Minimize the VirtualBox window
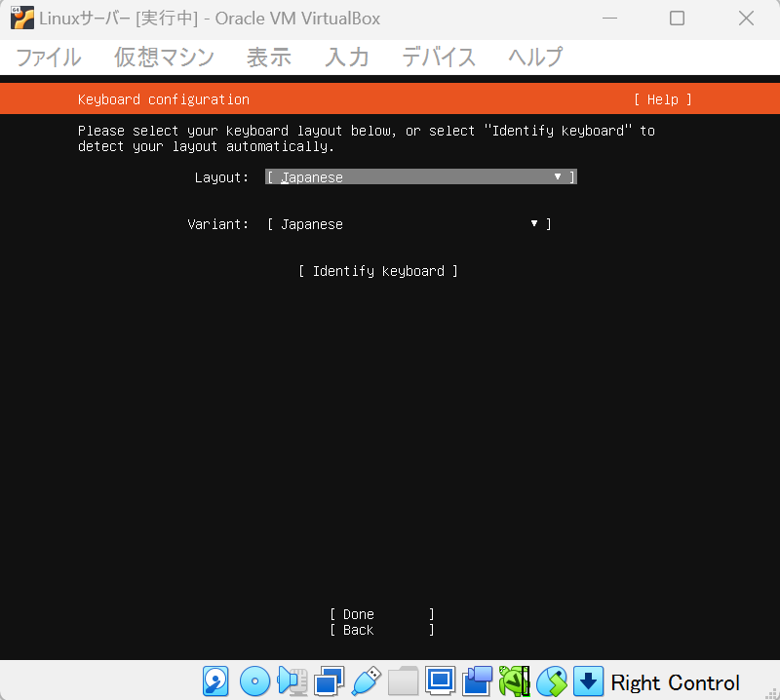The width and height of the screenshot is (780, 700). [609, 19]
